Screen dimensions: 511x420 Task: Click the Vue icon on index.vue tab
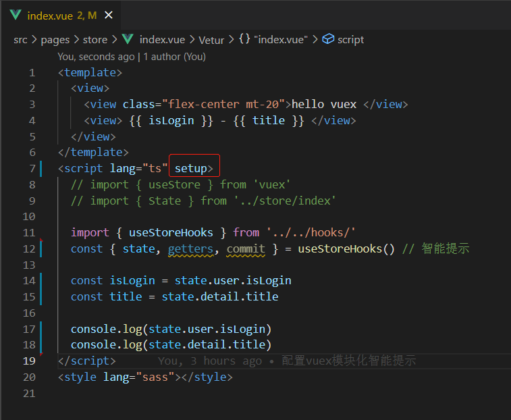(x=16, y=15)
